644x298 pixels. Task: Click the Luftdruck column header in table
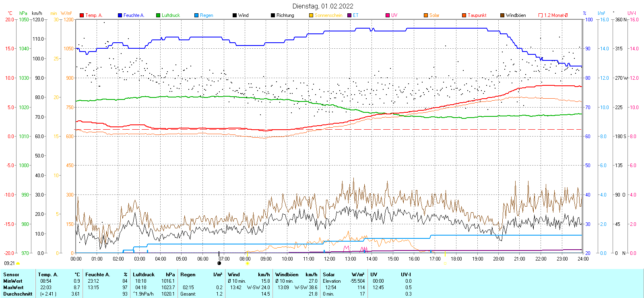point(144,275)
